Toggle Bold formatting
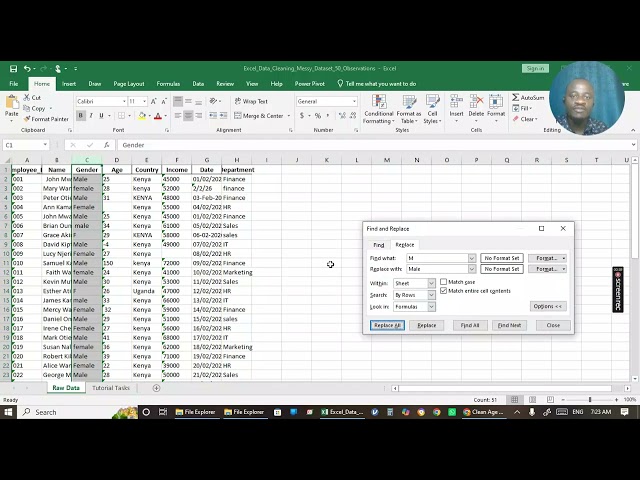 click(x=80, y=116)
